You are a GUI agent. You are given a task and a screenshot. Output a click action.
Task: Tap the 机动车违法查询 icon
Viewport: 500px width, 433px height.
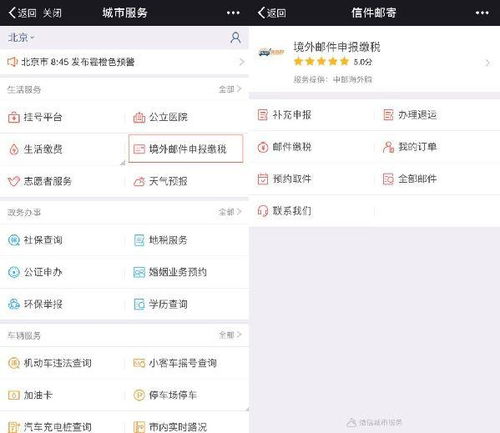point(14,363)
